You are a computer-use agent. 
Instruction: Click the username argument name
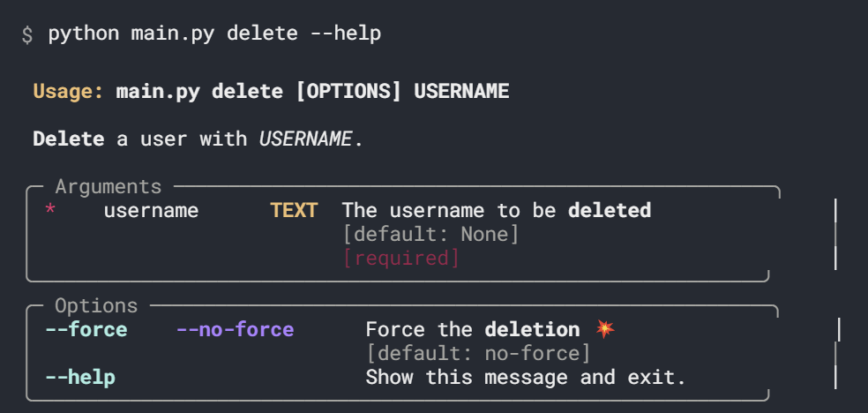151,211
